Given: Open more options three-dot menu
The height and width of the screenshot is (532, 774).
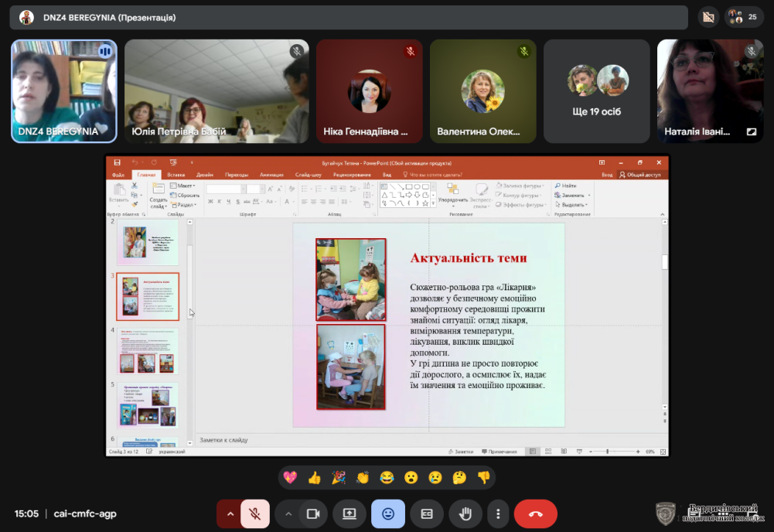Looking at the screenshot, I should 499,513.
